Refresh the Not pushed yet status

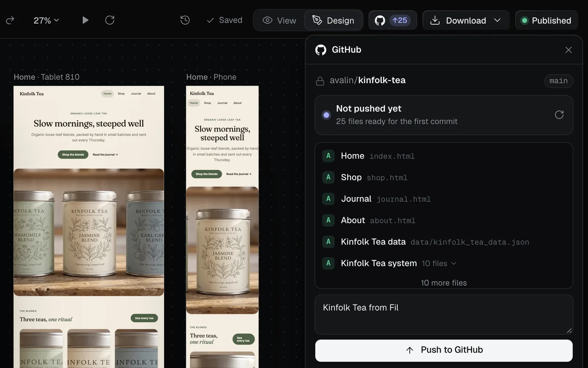[x=559, y=115]
